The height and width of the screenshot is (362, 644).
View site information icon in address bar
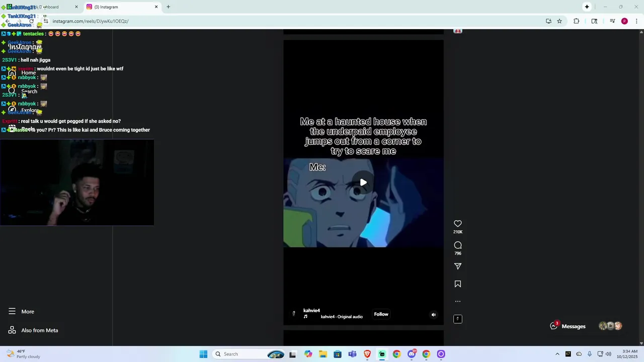tap(46, 21)
